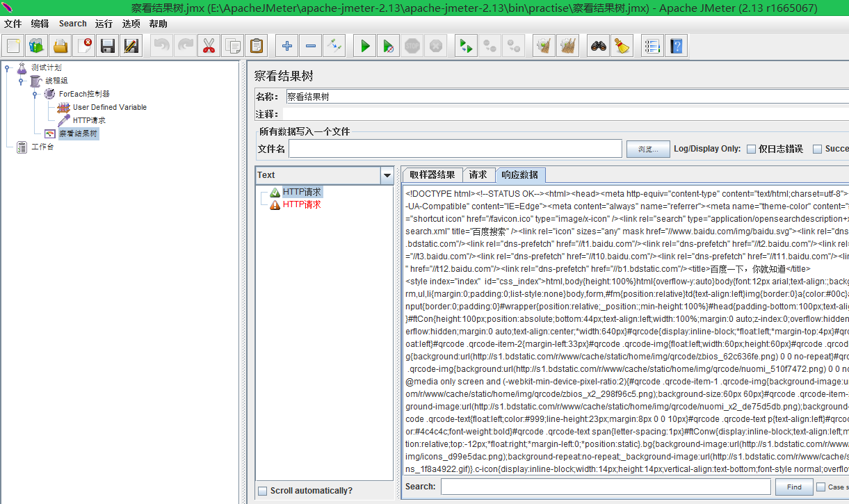Collapse all nodes with minus icon

click(x=310, y=47)
